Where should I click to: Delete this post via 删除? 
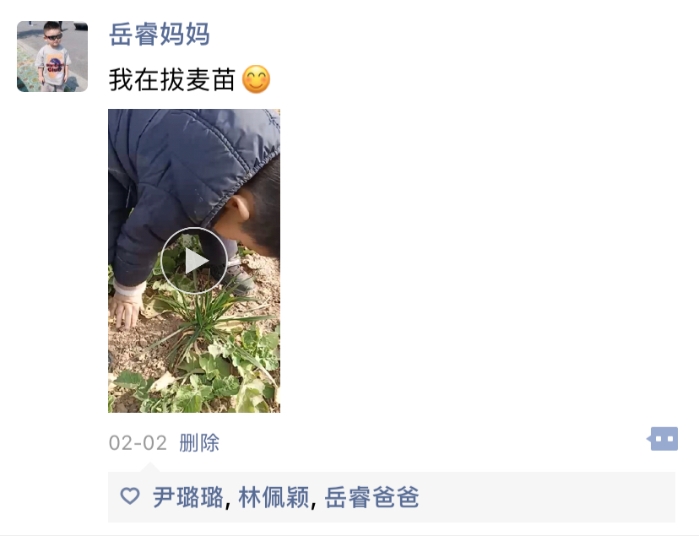(199, 443)
